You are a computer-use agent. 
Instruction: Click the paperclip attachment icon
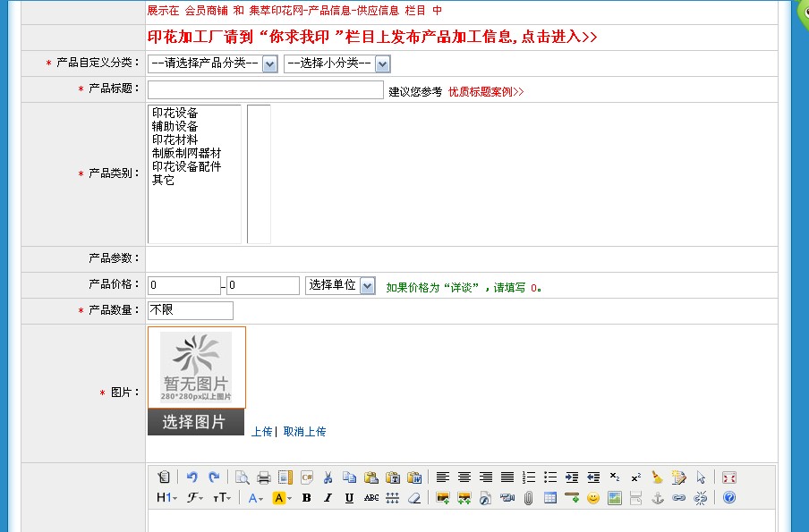click(x=529, y=498)
